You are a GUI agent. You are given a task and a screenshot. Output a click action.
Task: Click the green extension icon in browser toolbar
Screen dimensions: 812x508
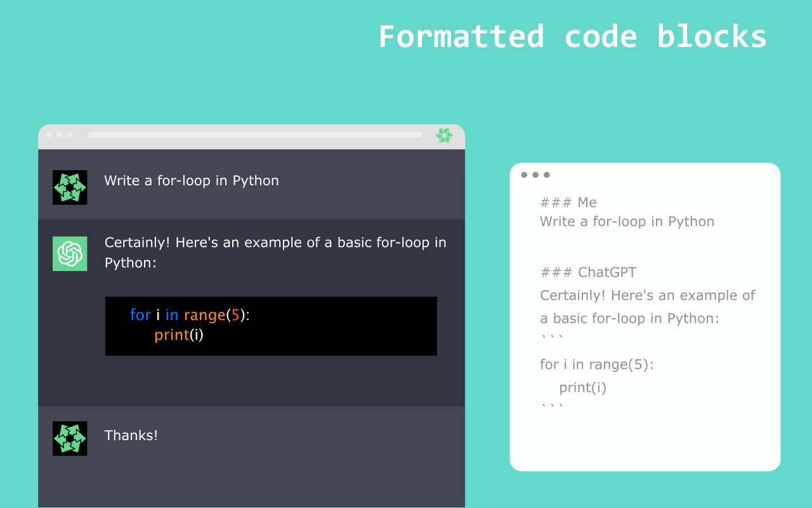444,135
